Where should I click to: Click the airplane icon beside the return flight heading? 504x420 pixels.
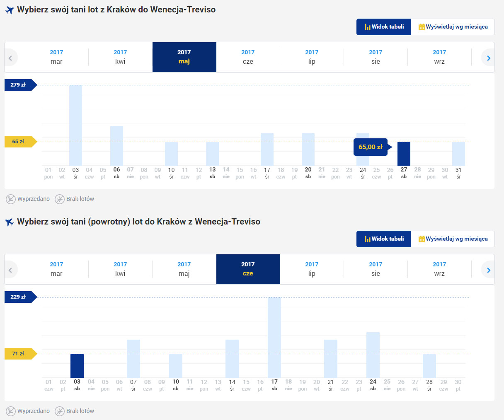[x=10, y=222]
